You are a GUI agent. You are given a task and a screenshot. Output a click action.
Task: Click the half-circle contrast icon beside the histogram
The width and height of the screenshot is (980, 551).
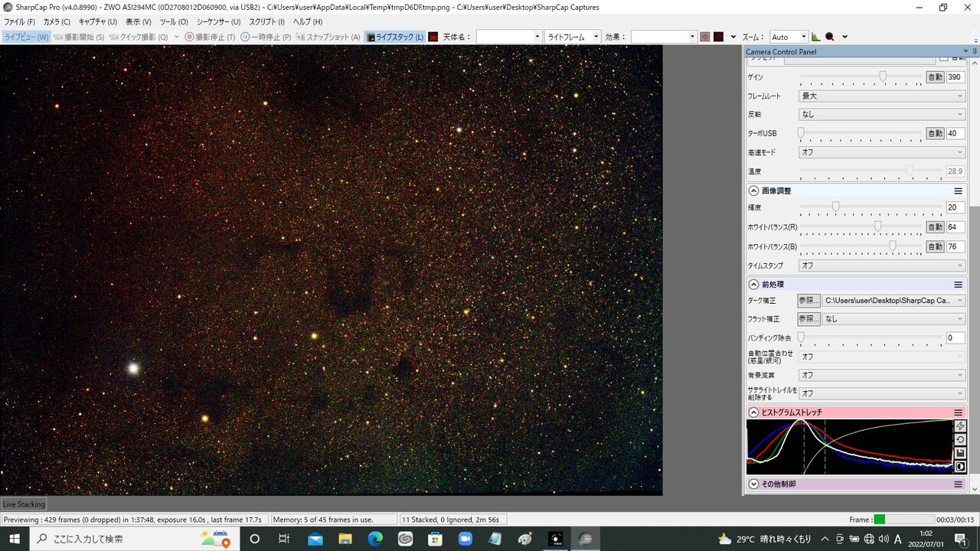click(x=960, y=467)
